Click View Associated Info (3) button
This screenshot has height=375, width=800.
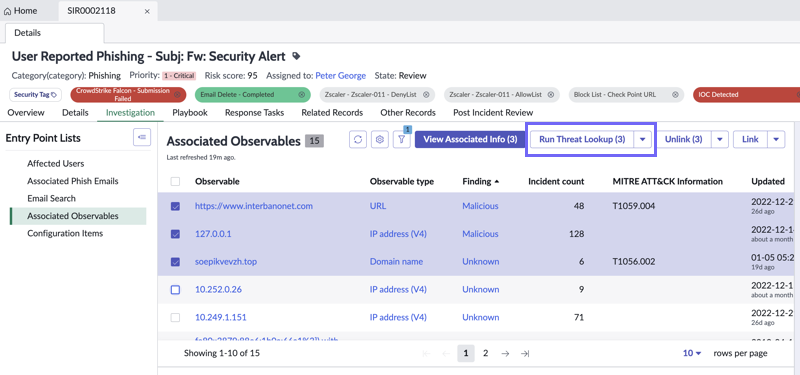470,139
